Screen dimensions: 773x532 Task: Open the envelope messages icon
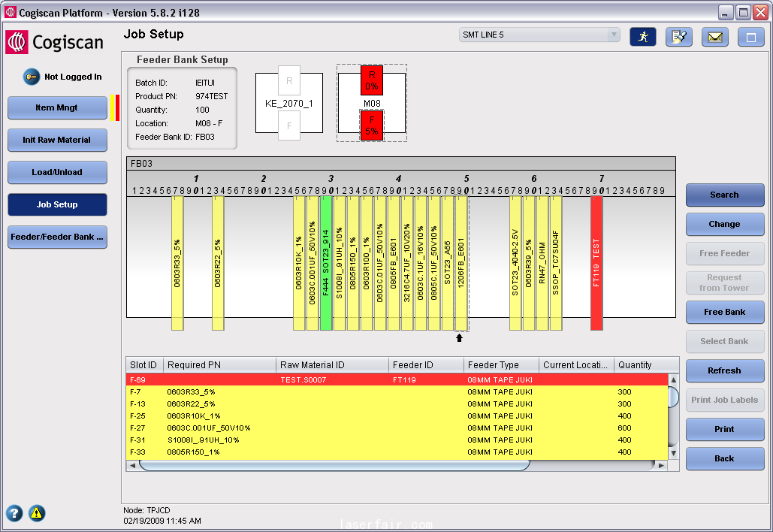point(714,37)
